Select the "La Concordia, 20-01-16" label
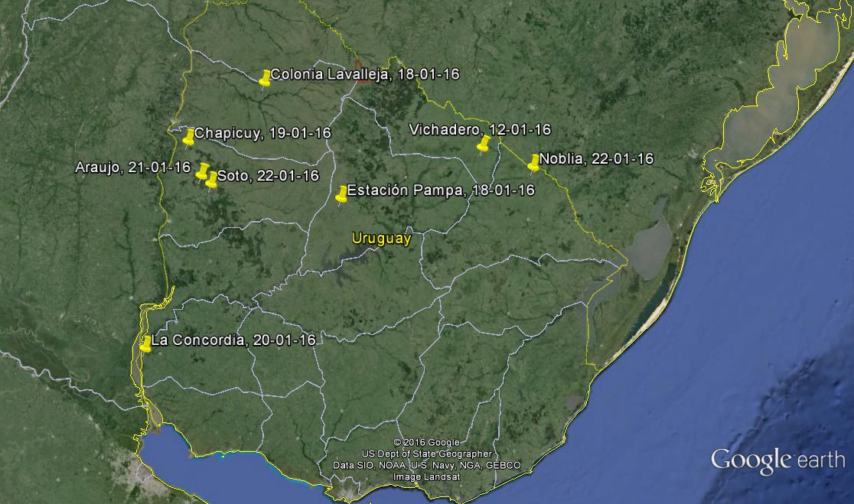The width and height of the screenshot is (854, 504). (x=233, y=340)
